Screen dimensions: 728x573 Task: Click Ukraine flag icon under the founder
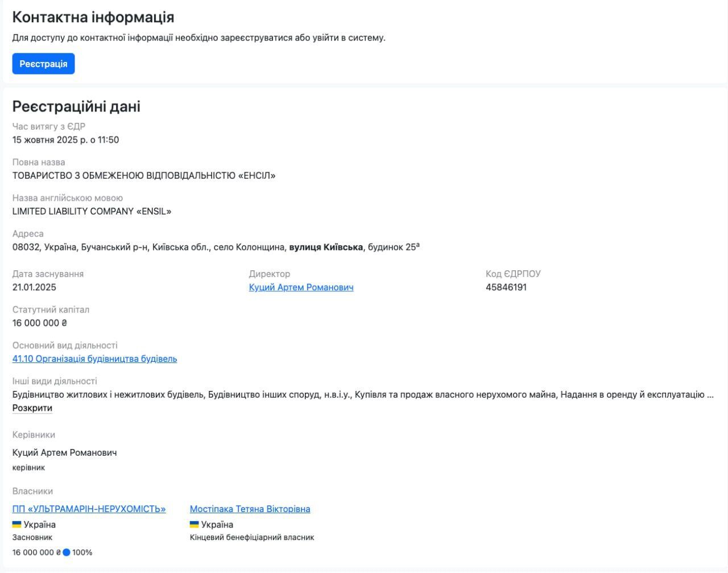(17, 524)
